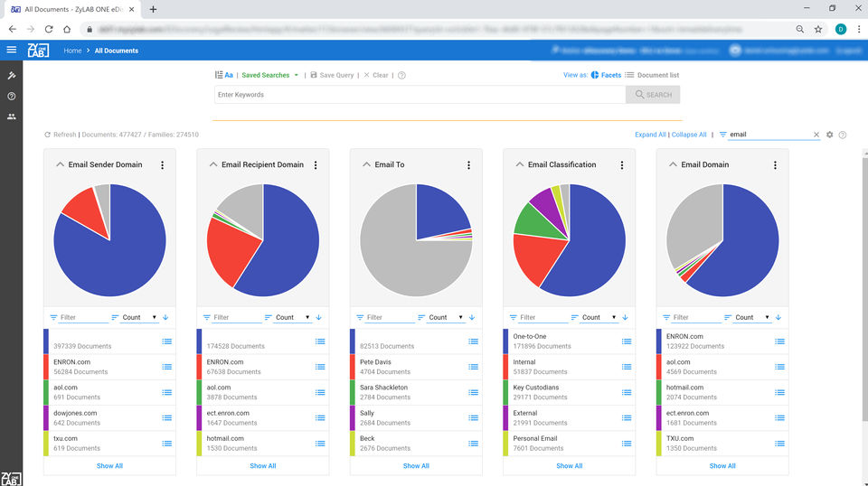Show All values in Email To

tap(416, 466)
